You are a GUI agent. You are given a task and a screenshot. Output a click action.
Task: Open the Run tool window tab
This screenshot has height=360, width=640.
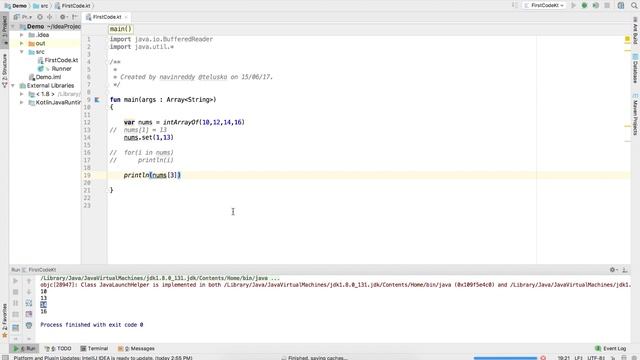[x=24, y=349]
